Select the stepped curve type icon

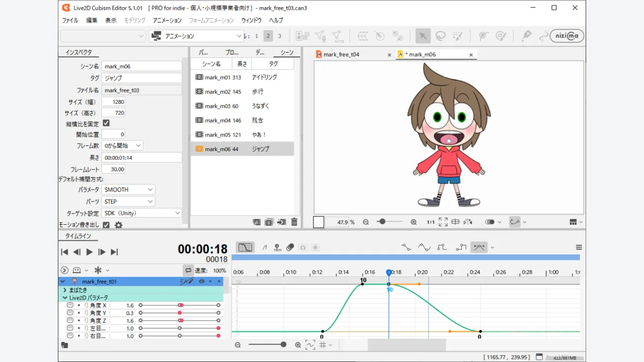pyautogui.click(x=442, y=247)
